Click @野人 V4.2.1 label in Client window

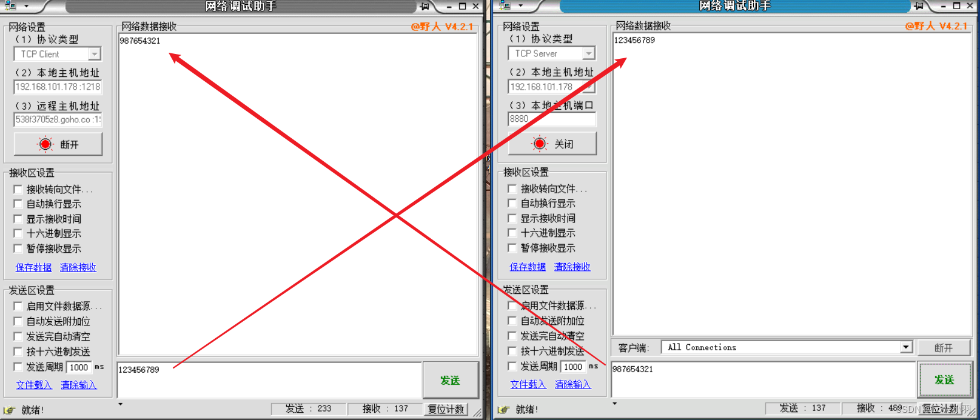click(441, 27)
